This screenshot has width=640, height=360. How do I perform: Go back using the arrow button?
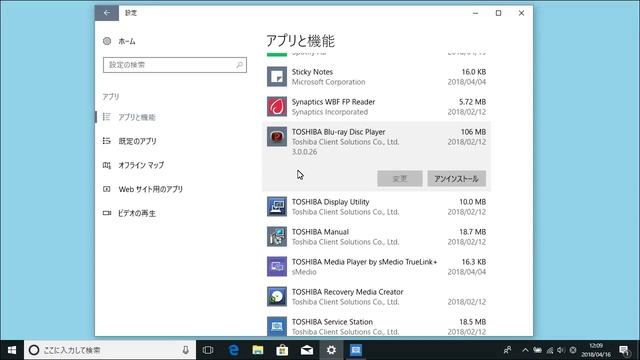pos(107,13)
